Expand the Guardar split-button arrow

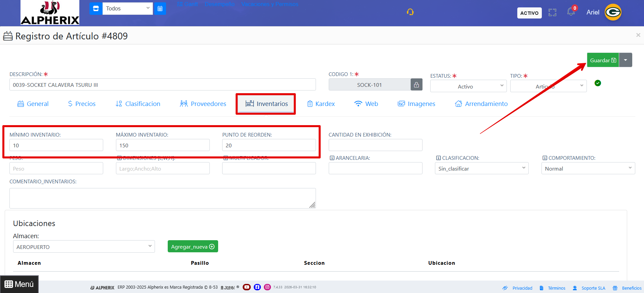click(x=626, y=60)
